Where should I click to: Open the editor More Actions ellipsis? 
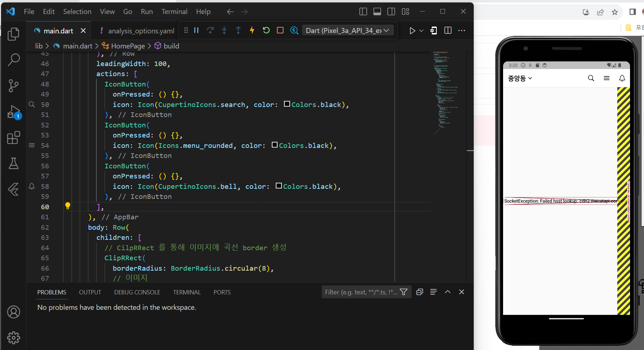[461, 31]
